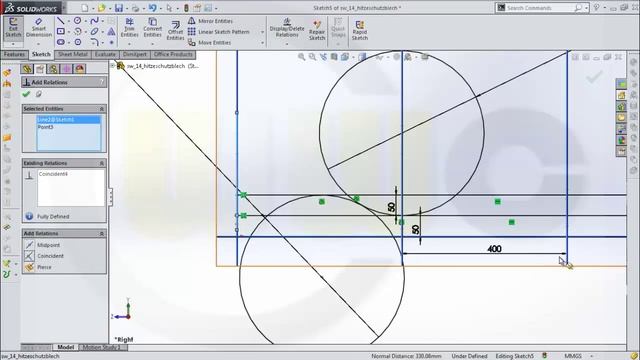Click the Open document icon
The height and width of the screenshot is (360, 640).
(102, 8)
